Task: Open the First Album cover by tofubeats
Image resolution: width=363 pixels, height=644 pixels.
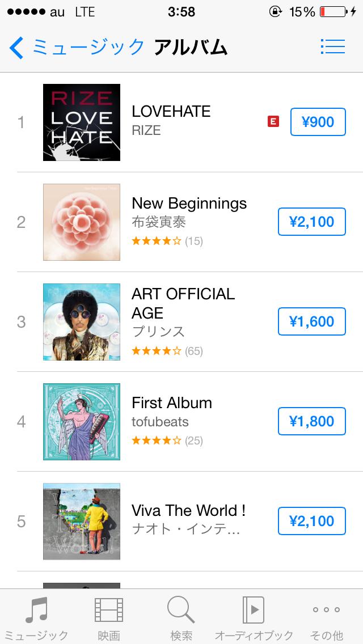Action: point(82,422)
